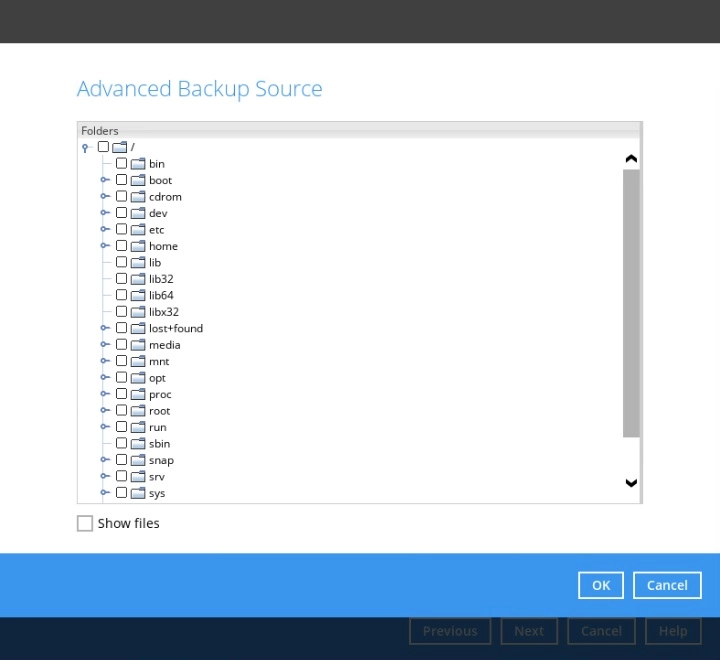Click the opt folder icon

[138, 378]
